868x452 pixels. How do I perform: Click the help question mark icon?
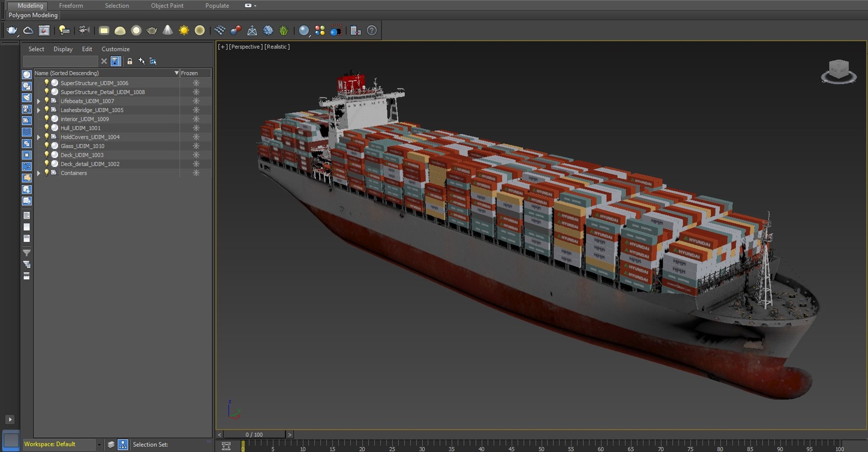[372, 30]
